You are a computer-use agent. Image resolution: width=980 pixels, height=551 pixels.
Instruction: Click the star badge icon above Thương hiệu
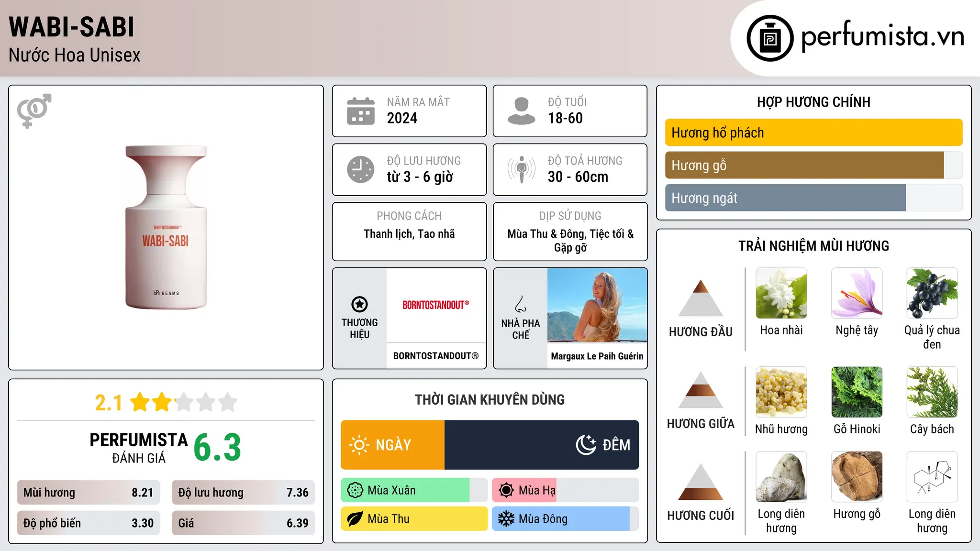pos(359,304)
